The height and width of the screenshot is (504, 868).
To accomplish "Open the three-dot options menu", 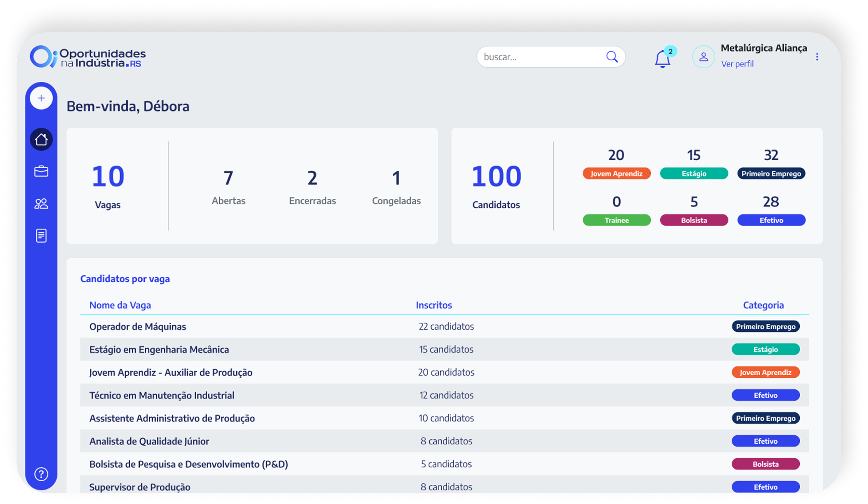I will (x=817, y=57).
